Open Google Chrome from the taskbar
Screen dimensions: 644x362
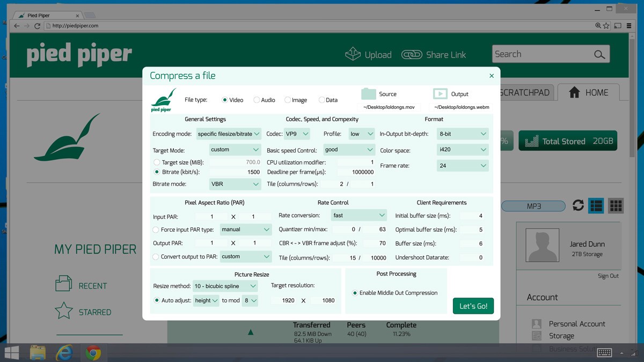pyautogui.click(x=93, y=352)
